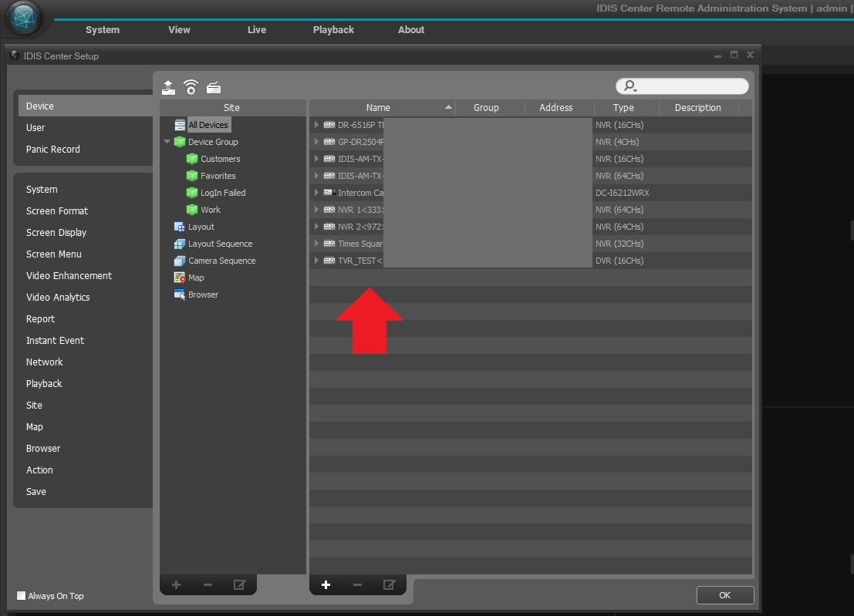The image size is (854, 616).
Task: Click the green Device Group cube icon
Action: click(x=180, y=142)
